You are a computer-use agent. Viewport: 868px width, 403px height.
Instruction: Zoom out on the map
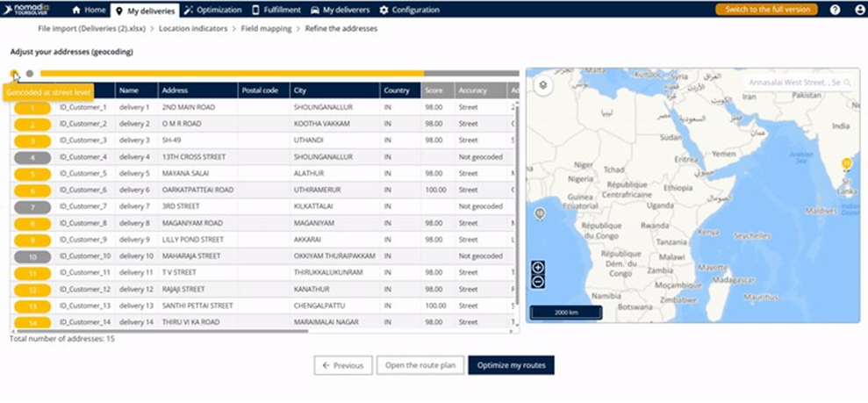(x=538, y=282)
